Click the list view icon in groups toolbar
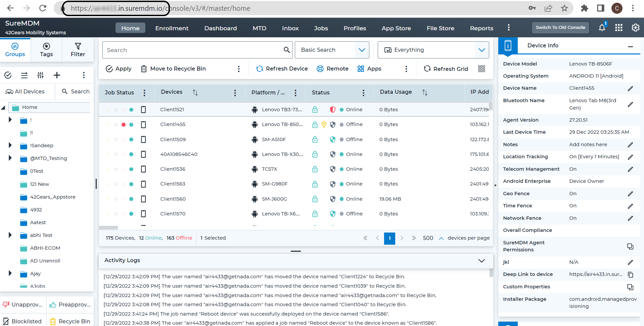Screen dimensions: 644x326 click(24, 75)
